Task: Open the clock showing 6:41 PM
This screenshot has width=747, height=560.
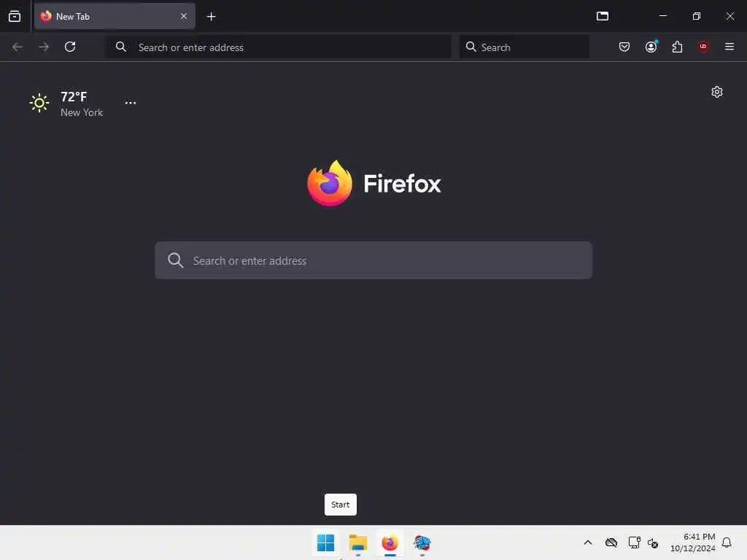Action: coord(693,542)
